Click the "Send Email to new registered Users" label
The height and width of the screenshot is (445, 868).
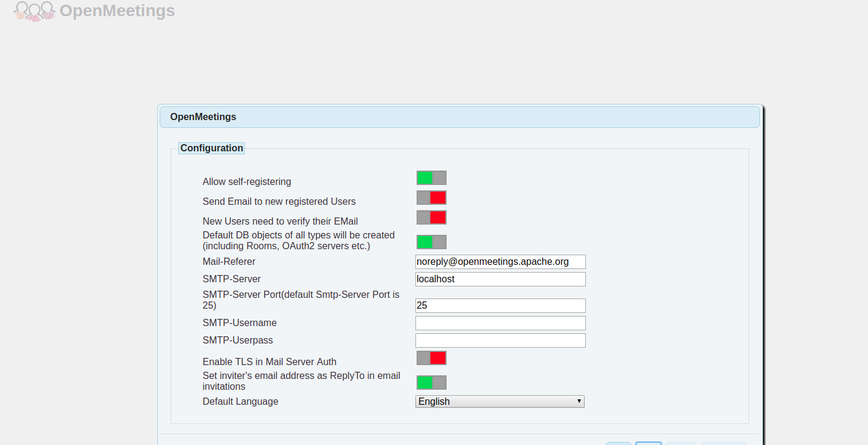click(x=279, y=201)
